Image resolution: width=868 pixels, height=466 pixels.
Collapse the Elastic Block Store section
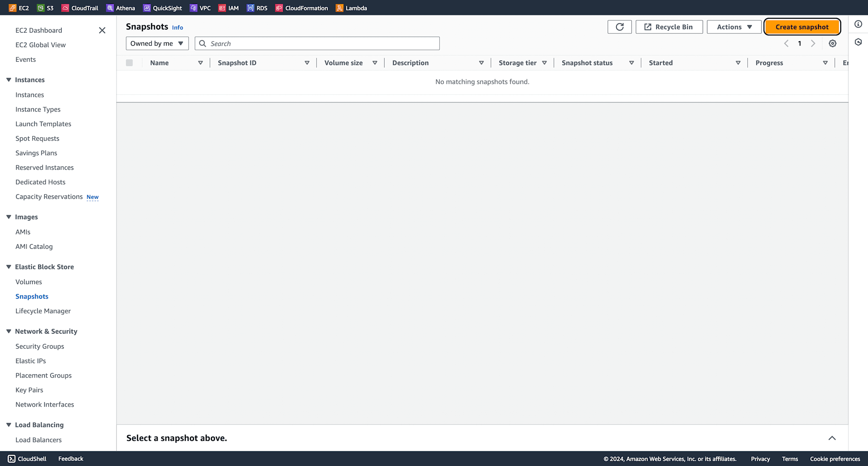(9, 267)
